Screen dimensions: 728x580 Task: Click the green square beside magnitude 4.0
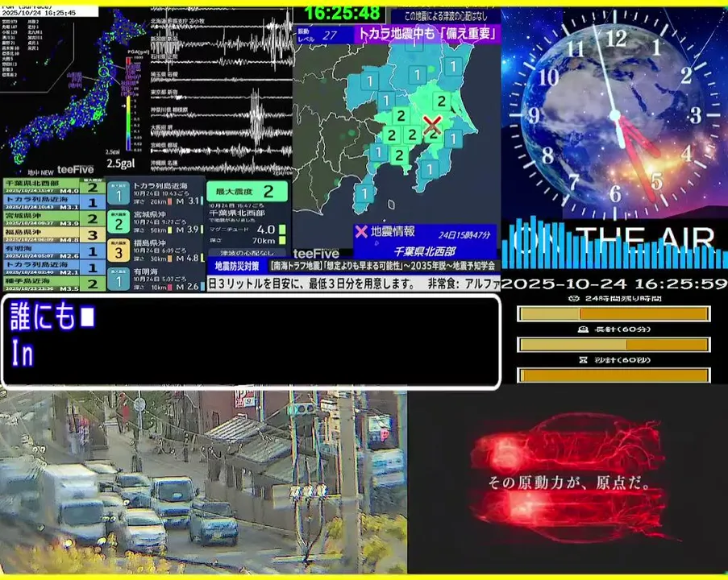(x=282, y=230)
